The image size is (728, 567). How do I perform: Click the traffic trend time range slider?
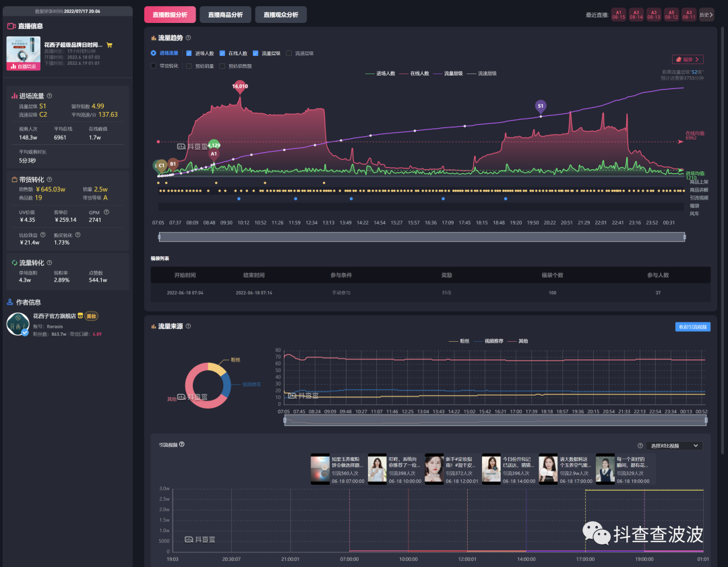[x=422, y=237]
